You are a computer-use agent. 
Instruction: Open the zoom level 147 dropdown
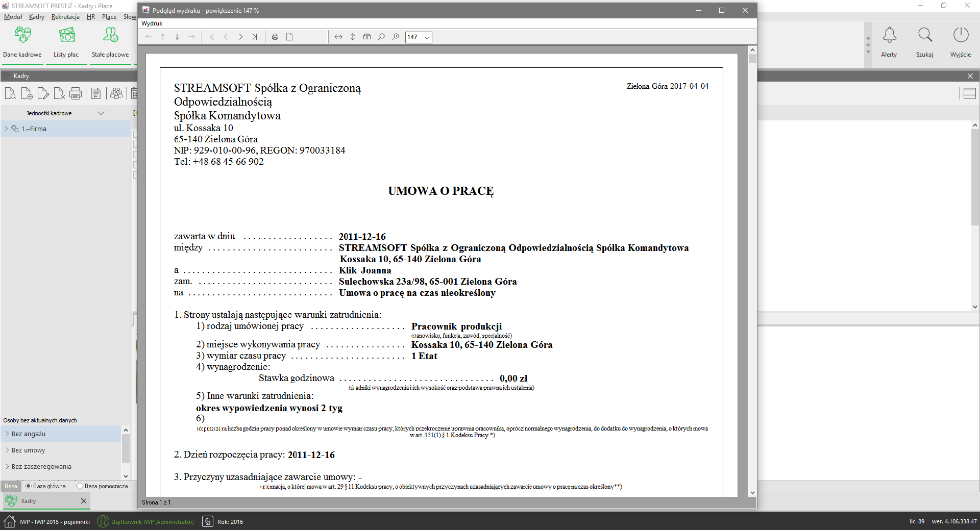click(x=427, y=37)
